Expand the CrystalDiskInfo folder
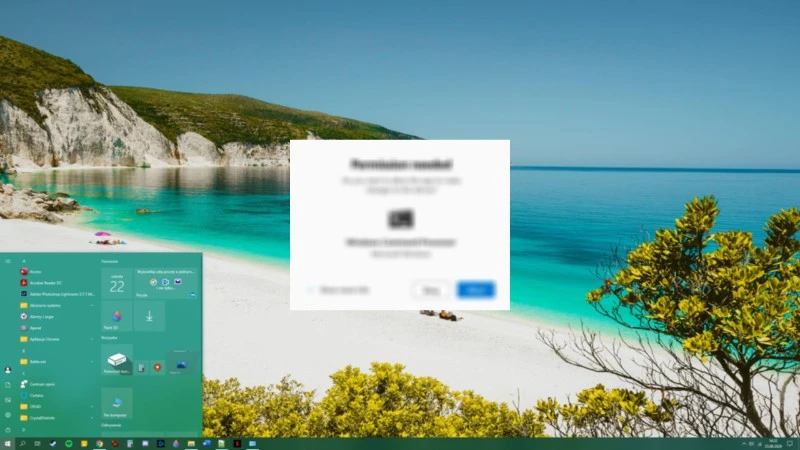Image resolution: width=800 pixels, height=450 pixels. click(57, 417)
